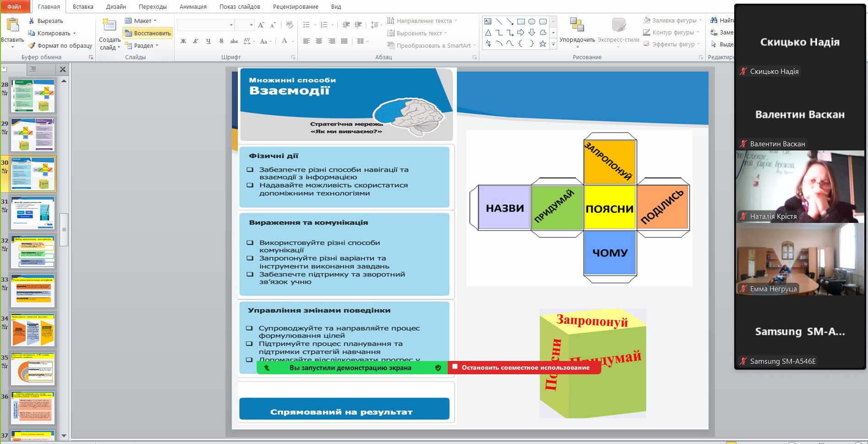Screen dimensions: 868x444
Task: Select the arrow line shape
Action: tap(510, 22)
